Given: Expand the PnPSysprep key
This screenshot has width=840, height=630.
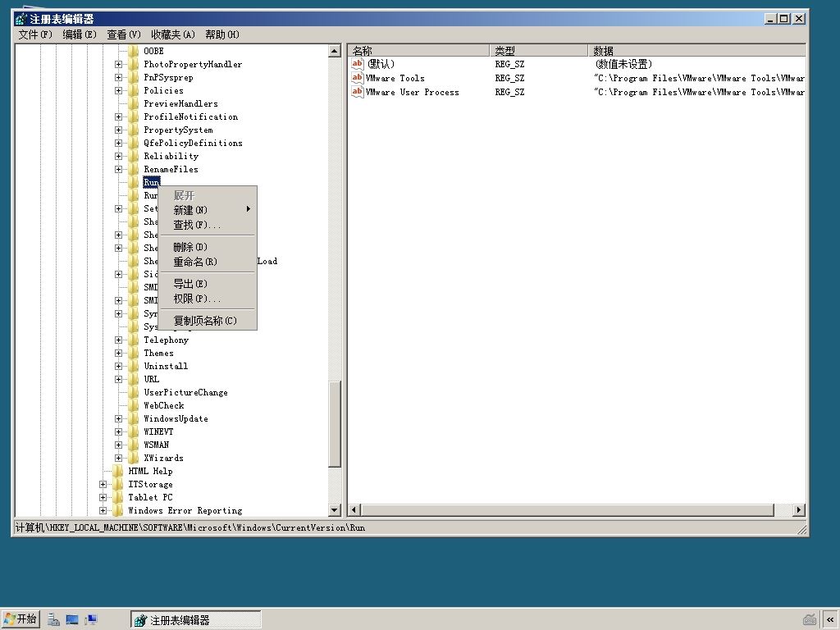Looking at the screenshot, I should point(118,77).
